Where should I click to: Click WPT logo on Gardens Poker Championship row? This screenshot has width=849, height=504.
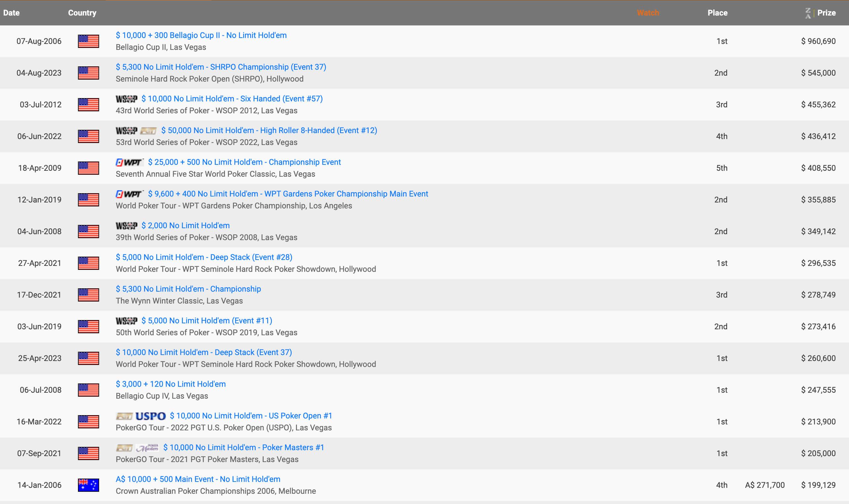coord(129,194)
